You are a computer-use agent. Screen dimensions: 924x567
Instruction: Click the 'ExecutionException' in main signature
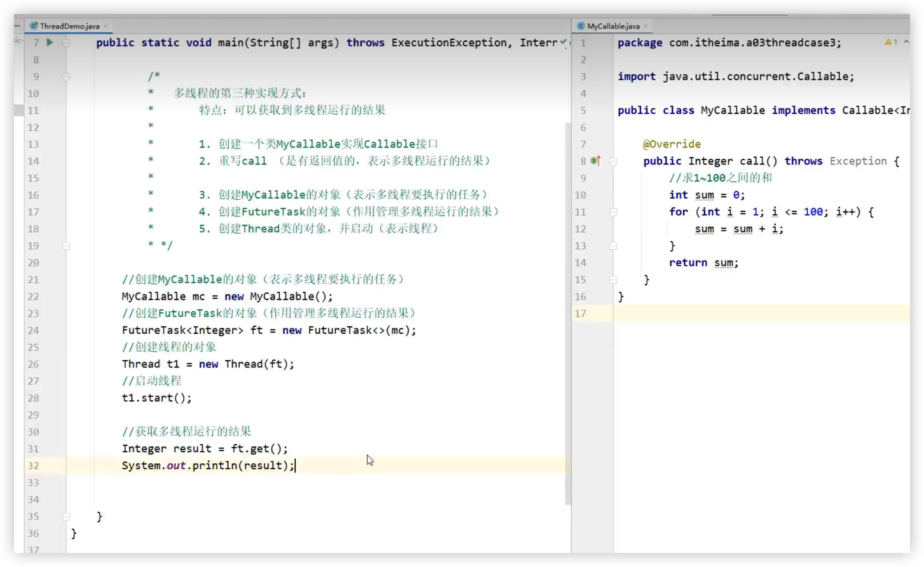pos(449,42)
